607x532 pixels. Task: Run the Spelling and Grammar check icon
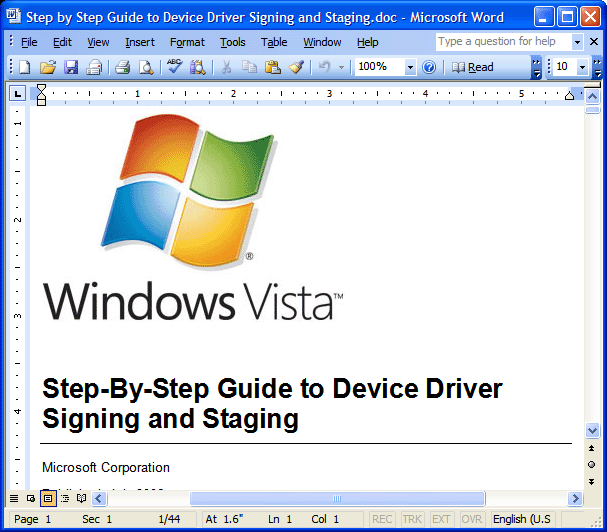[x=174, y=67]
